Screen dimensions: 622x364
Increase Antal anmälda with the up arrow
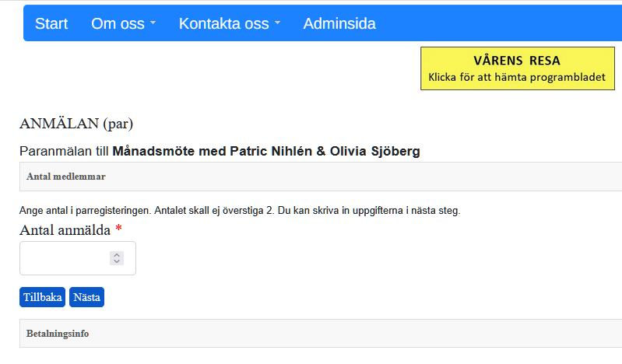[117, 254]
